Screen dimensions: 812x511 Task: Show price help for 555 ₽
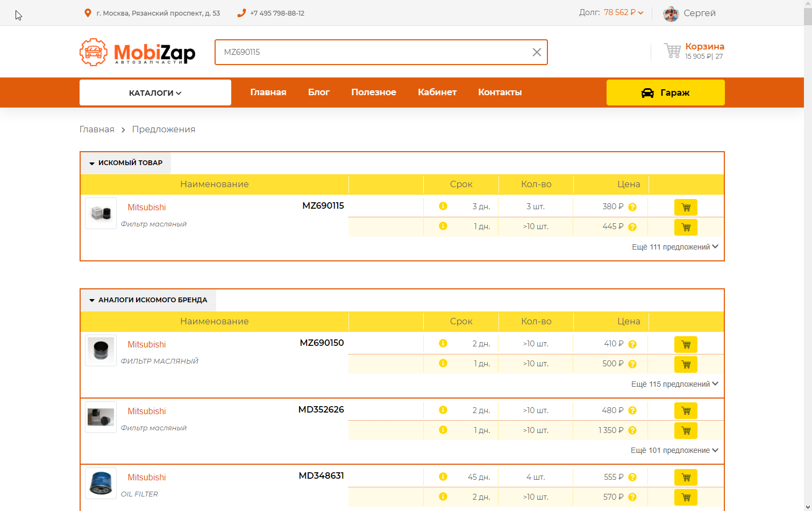[632, 477]
